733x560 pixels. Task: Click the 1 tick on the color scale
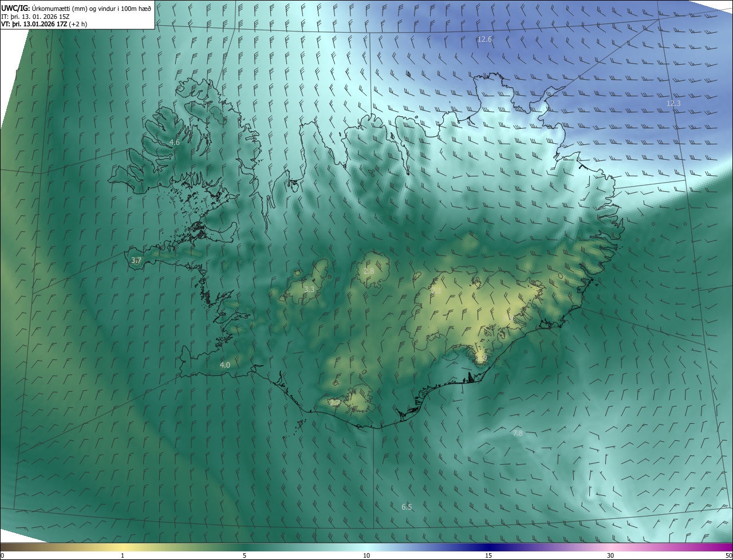click(123, 555)
